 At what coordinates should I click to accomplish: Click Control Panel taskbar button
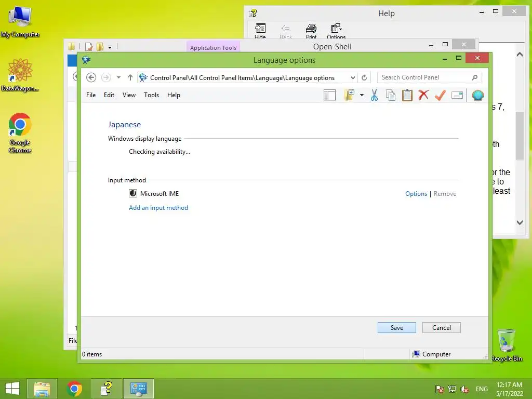coord(139,389)
